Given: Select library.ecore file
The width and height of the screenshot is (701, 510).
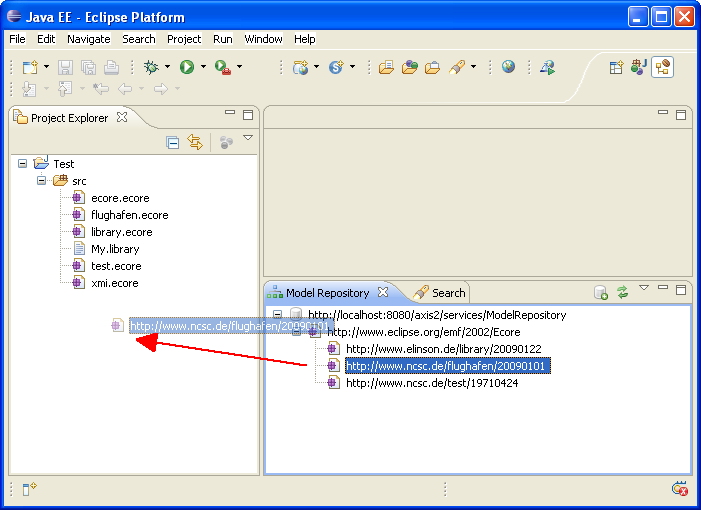Looking at the screenshot, I should tap(122, 232).
